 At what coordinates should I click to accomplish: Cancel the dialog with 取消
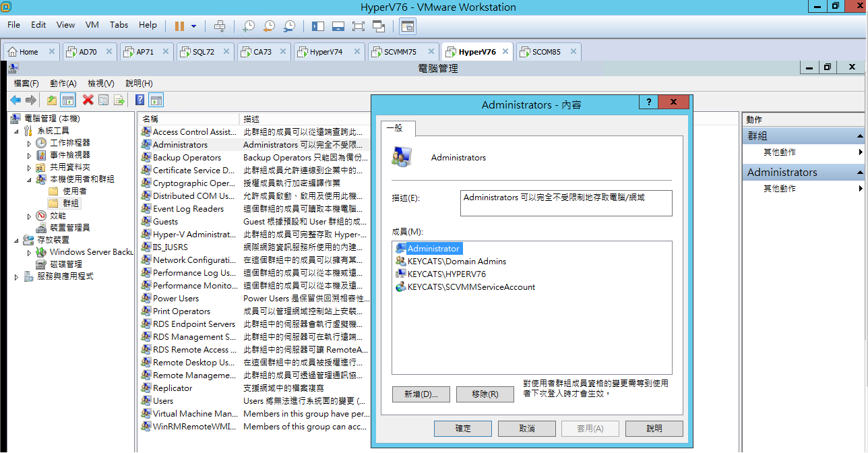(527, 429)
